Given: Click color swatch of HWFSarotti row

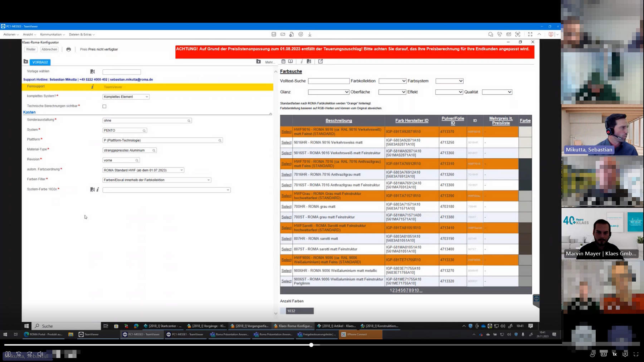Looking at the screenshot, I should (525, 228).
